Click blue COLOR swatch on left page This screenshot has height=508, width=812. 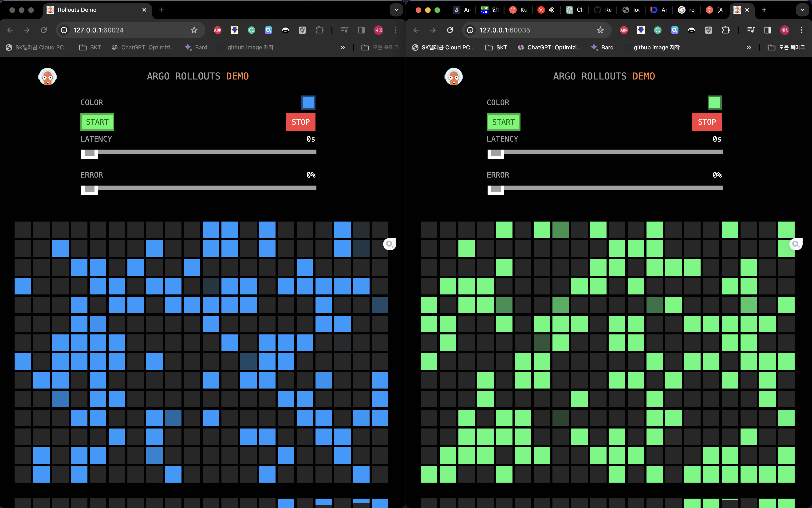308,103
